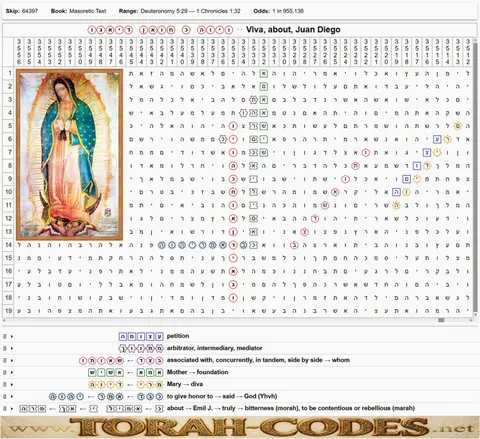
Task: Click the blue circled letters in the honor row
Action: (106, 396)
